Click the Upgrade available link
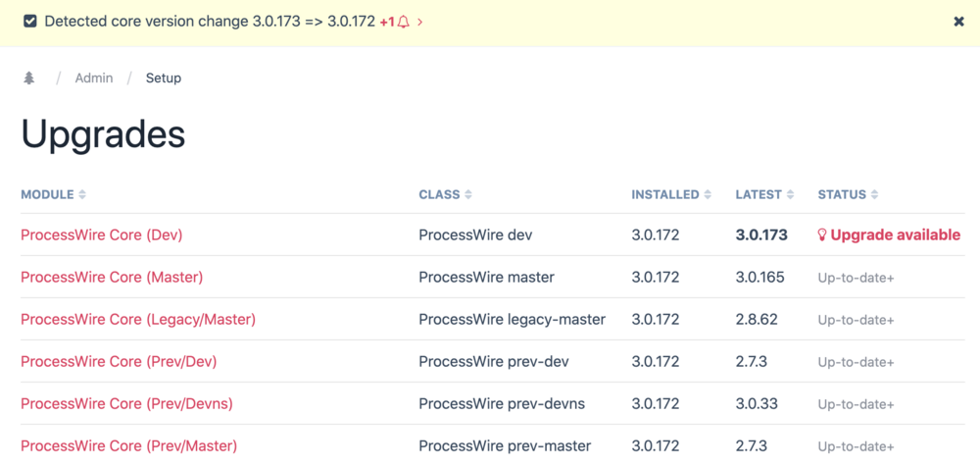The height and width of the screenshot is (466, 980). 895,235
